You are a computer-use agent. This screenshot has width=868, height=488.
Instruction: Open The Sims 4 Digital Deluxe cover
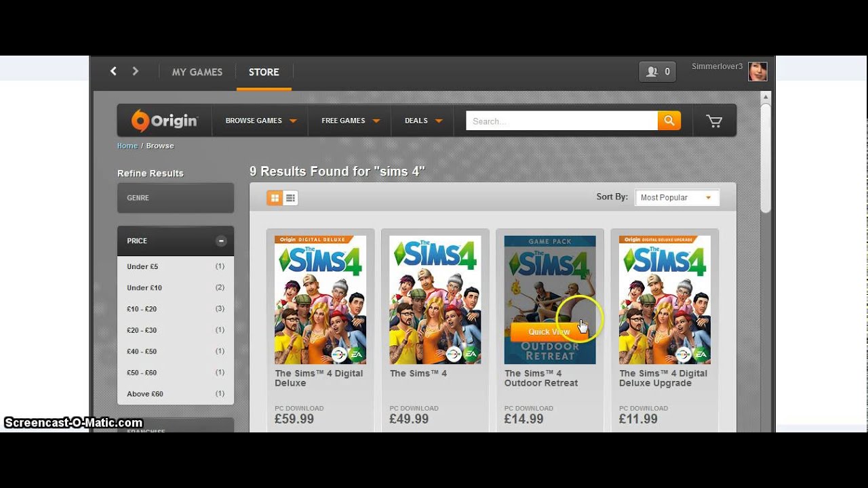pyautogui.click(x=320, y=300)
